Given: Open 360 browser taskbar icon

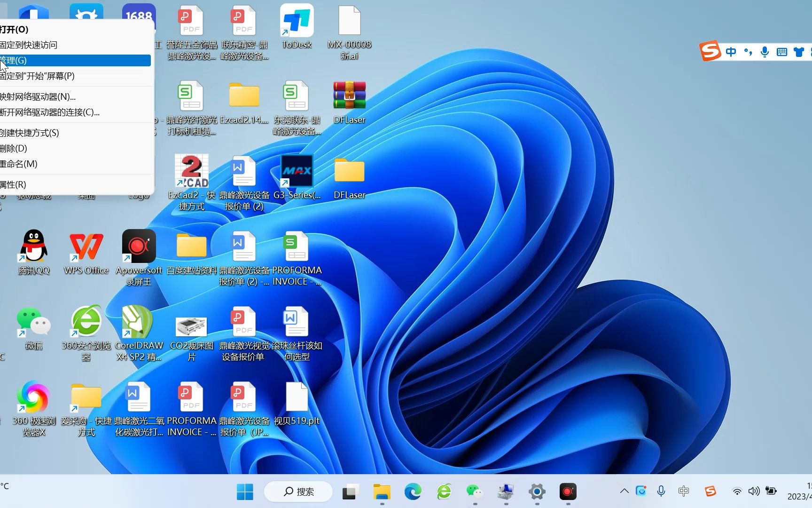Looking at the screenshot, I should pos(444,492).
